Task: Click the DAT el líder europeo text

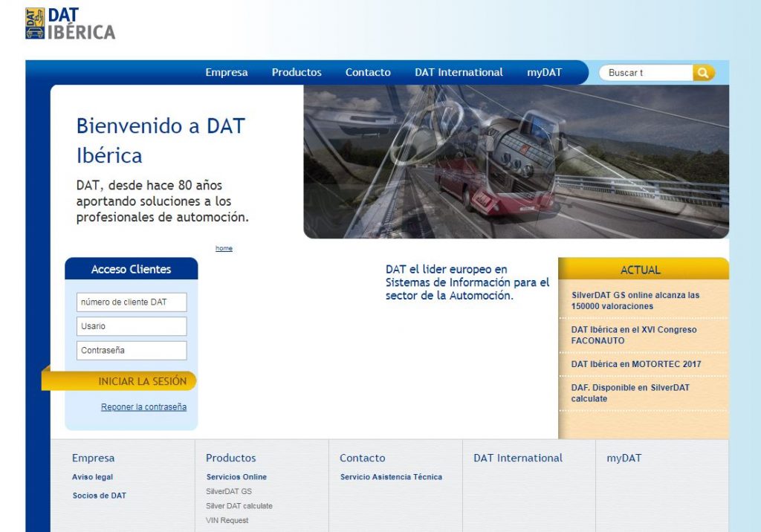Action: 467,282
